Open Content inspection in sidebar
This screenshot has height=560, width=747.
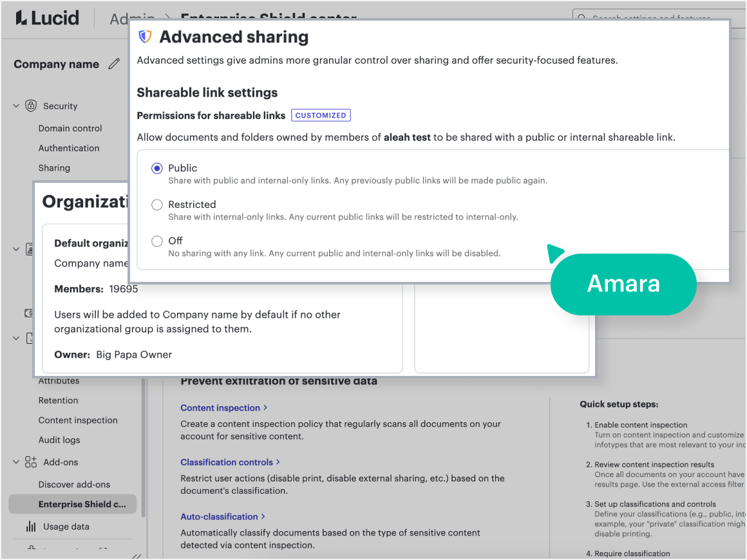click(78, 420)
